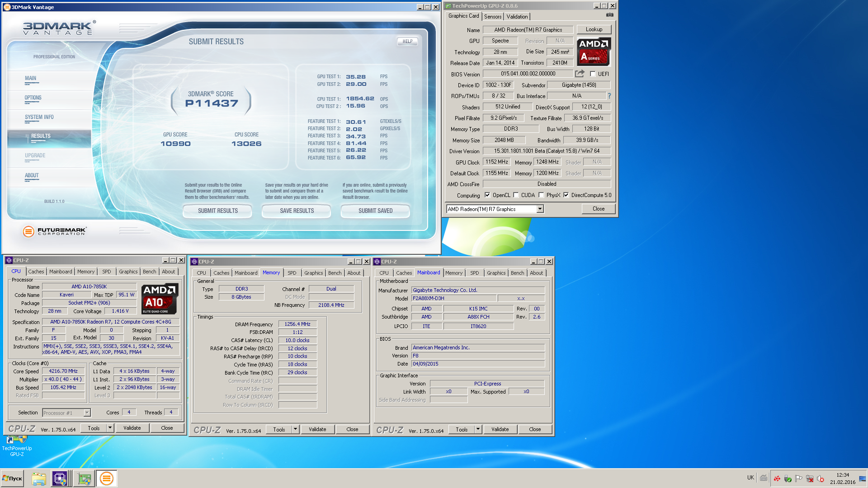868x488 pixels.
Task: Expand Tools arrow in CPU-Z Memory window
Action: [295, 429]
